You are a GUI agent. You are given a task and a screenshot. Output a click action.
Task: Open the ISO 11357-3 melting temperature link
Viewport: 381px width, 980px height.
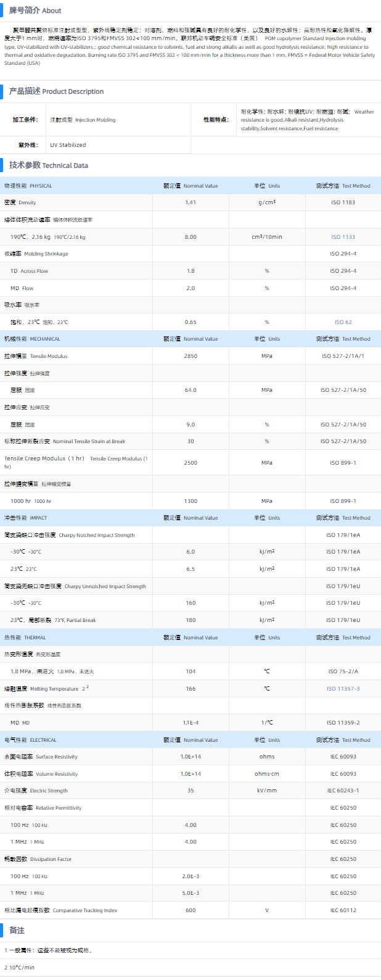click(343, 689)
